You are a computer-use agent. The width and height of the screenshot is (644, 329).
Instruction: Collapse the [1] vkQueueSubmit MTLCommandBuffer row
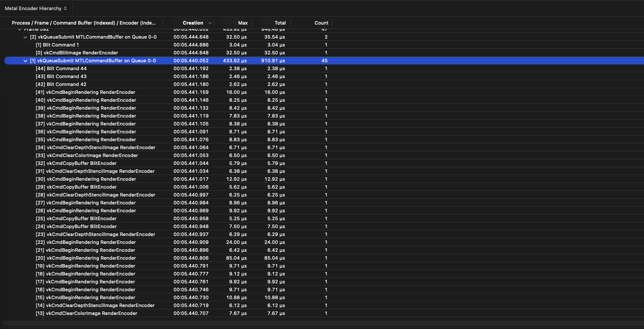click(x=25, y=61)
